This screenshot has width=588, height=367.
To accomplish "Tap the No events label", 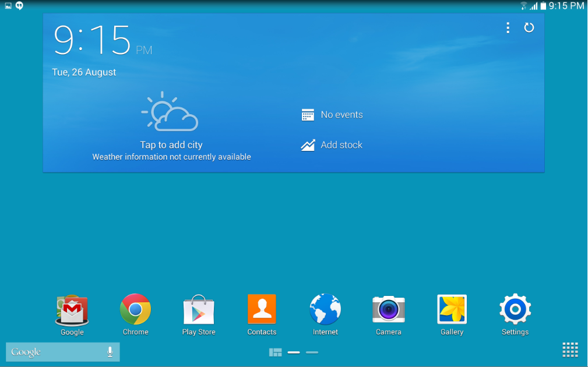I will (341, 115).
